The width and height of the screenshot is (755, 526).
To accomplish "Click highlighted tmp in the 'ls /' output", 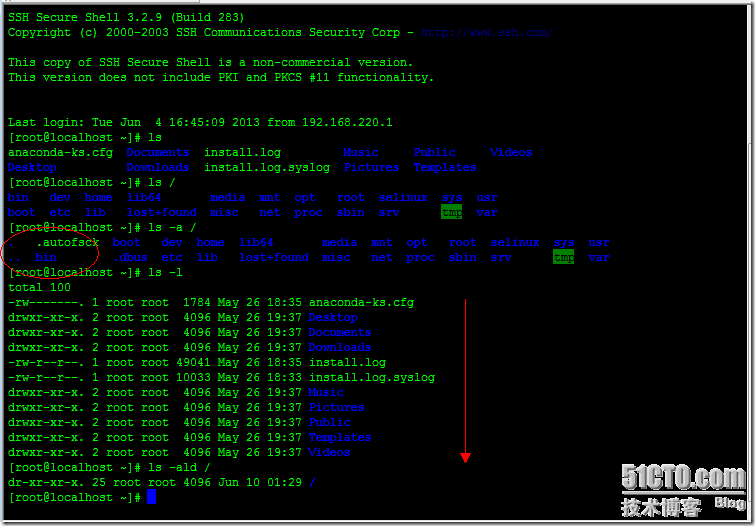I will tap(452, 212).
